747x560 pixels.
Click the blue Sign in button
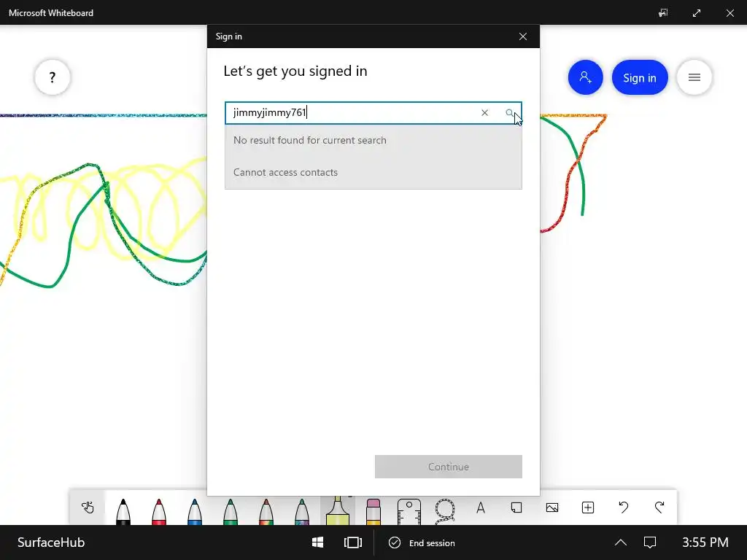(x=639, y=77)
